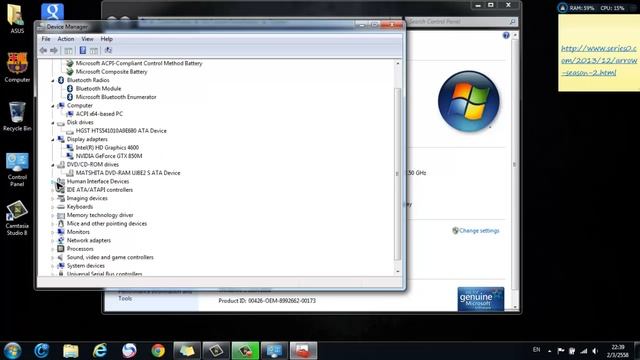Select Microsoft Composite Battery device

pyautogui.click(x=111, y=71)
